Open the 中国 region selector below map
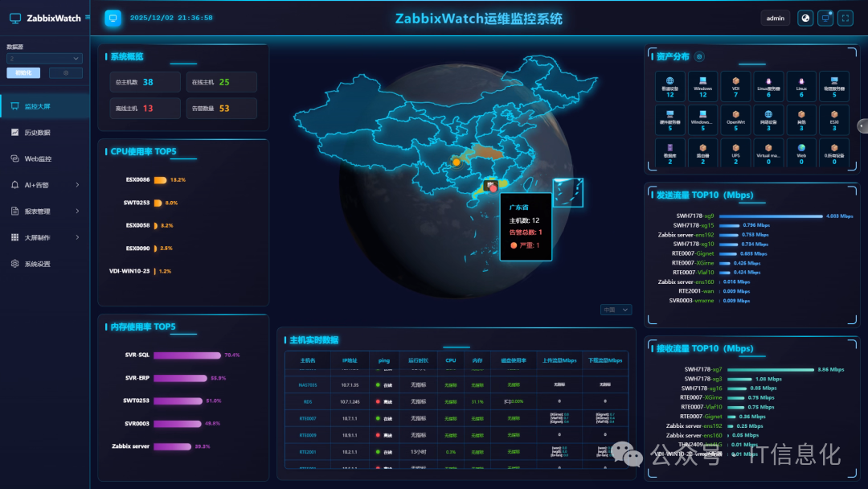Viewport: 868px width, 489px height. (x=615, y=309)
